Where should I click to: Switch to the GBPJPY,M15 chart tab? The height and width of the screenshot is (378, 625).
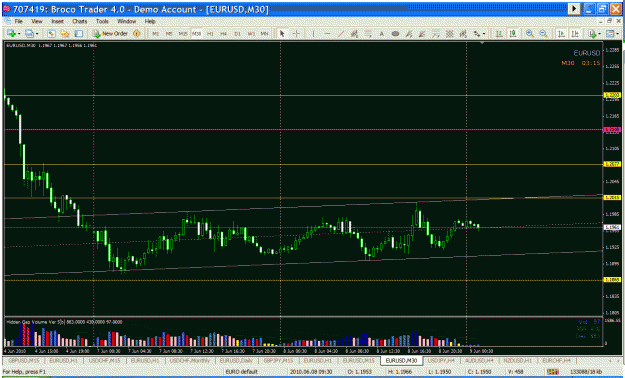278,360
